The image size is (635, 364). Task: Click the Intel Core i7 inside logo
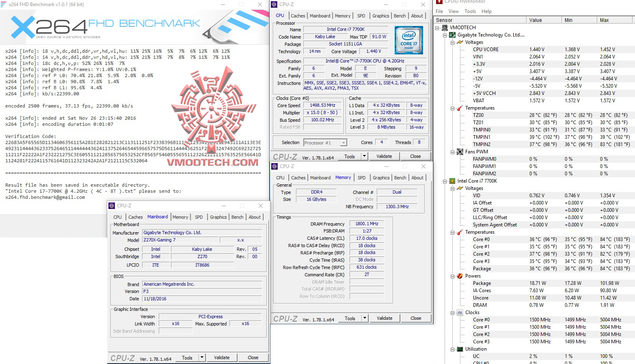click(409, 40)
